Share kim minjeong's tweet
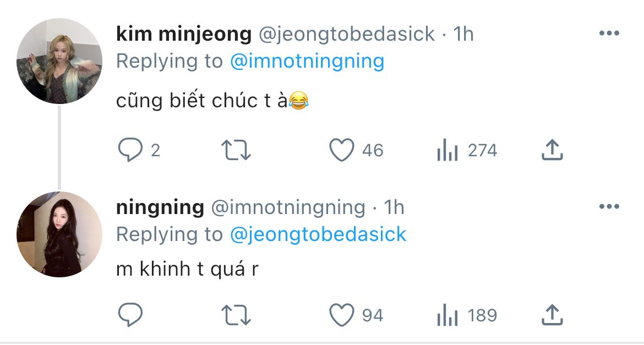The width and height of the screenshot is (644, 345). [x=552, y=150]
